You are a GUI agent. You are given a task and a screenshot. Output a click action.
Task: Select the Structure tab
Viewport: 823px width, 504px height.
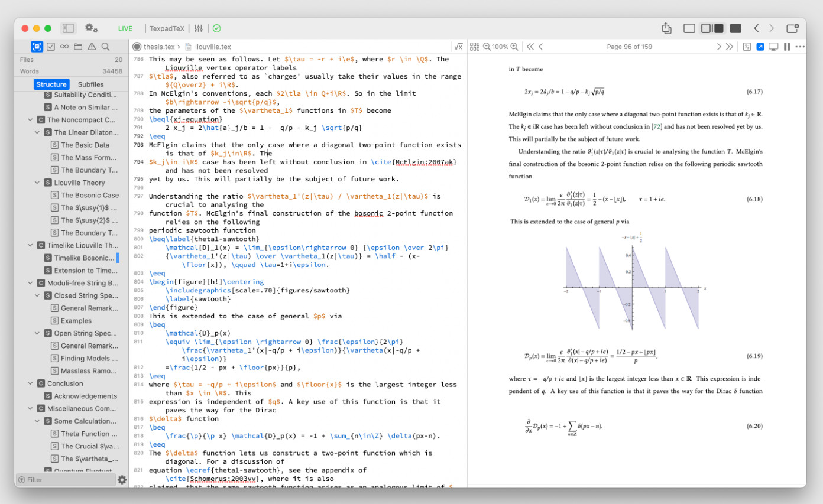(x=51, y=84)
